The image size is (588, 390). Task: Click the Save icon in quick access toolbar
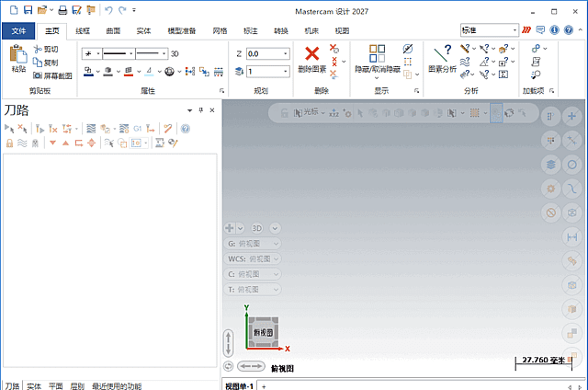(x=28, y=10)
